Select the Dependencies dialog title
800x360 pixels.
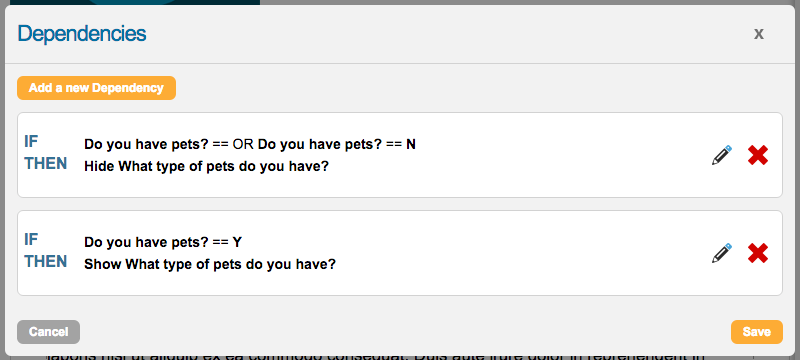[x=82, y=34]
